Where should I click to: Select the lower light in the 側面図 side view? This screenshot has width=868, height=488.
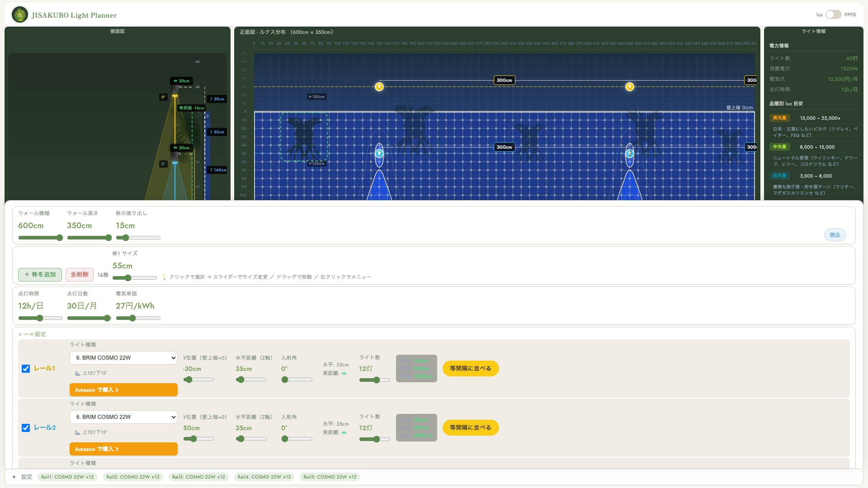pyautogui.click(x=176, y=157)
